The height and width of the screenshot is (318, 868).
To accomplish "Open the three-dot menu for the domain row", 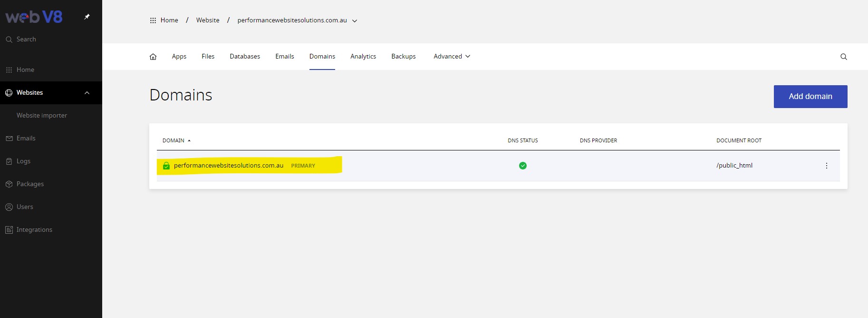I will click(826, 166).
